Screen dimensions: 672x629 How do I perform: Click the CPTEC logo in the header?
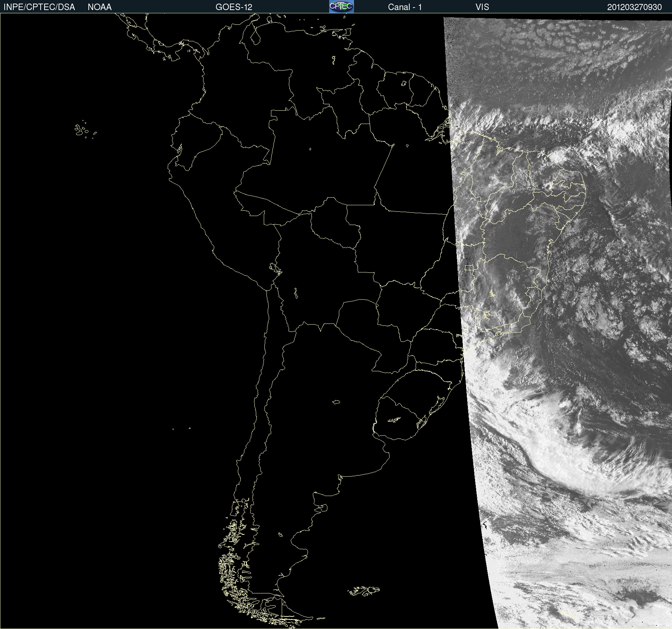[x=341, y=6]
